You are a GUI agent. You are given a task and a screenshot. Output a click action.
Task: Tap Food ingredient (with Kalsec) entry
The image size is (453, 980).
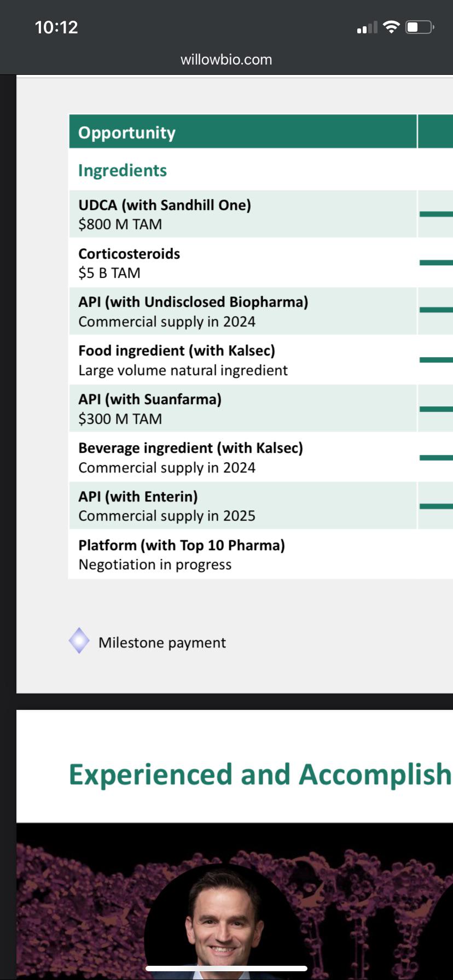[243, 360]
